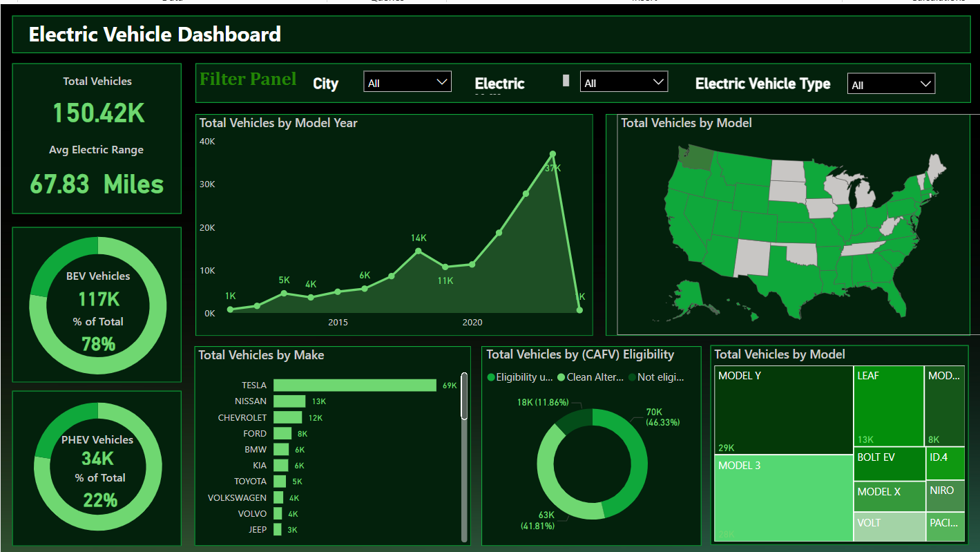Image resolution: width=980 pixels, height=552 pixels.
Task: Select the TESLA bar in Make chart
Action: (354, 386)
